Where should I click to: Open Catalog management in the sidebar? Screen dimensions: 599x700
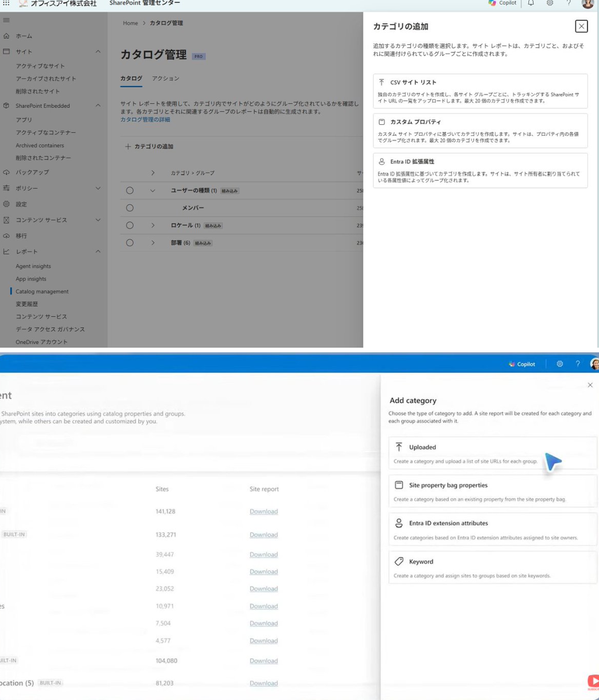(x=42, y=291)
